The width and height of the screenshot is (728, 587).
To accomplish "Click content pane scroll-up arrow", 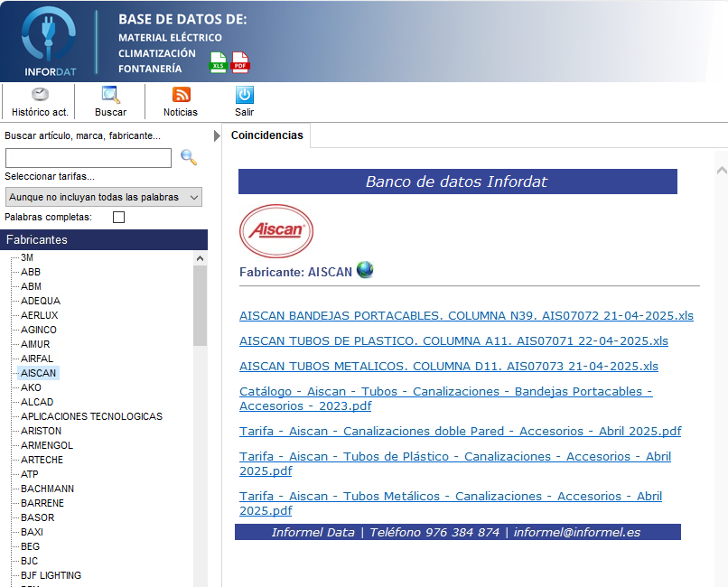I will [722, 171].
